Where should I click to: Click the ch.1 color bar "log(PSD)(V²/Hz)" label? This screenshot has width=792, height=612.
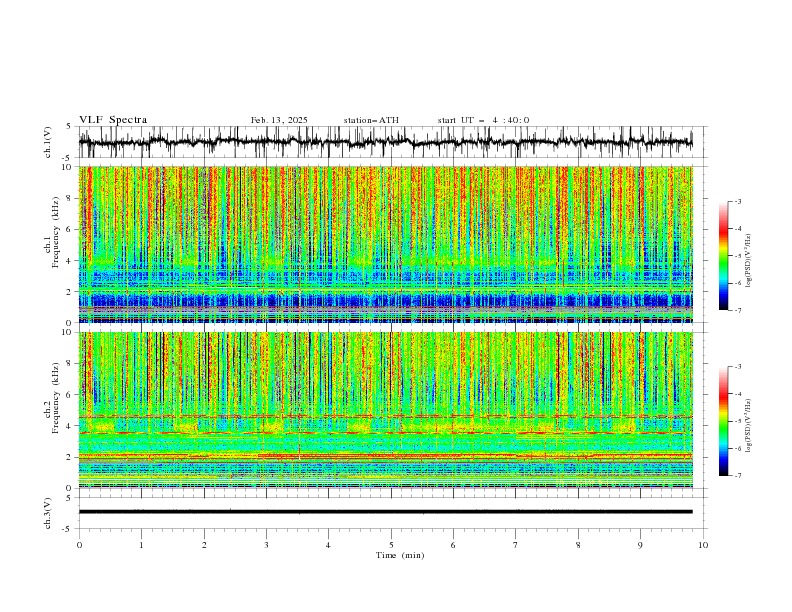(748, 261)
